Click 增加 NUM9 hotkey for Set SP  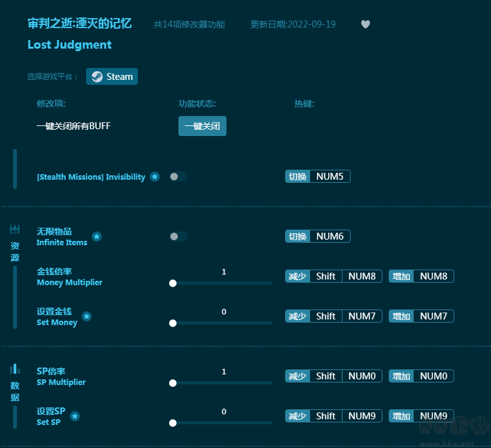point(421,416)
